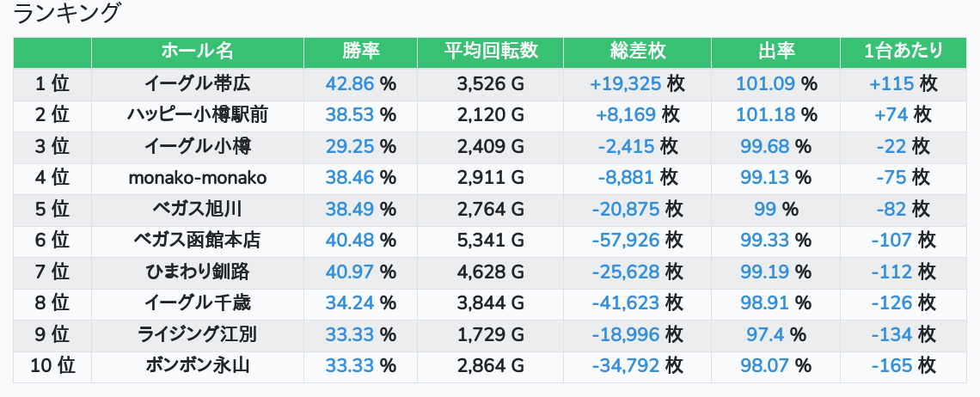The height and width of the screenshot is (397, 980).
Task: Select the -57,926 total difference value
Action: (626, 241)
